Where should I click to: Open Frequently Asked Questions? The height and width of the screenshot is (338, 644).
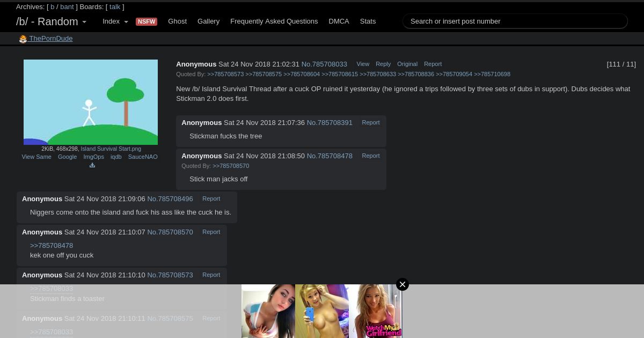click(274, 21)
